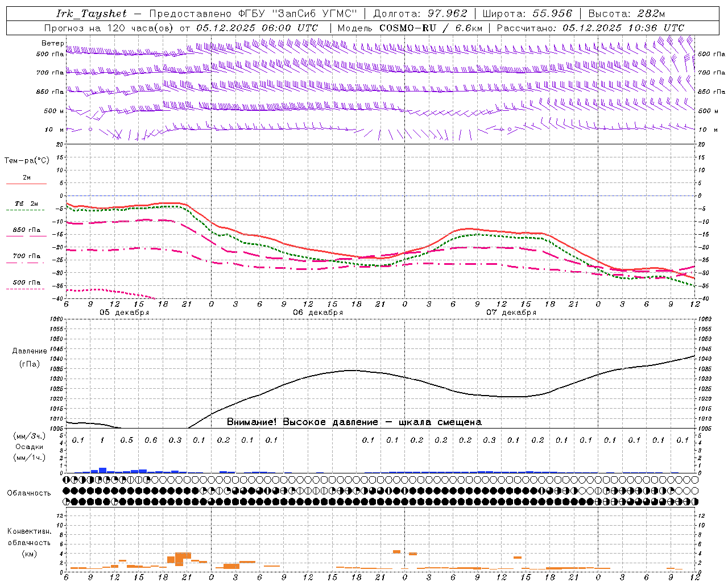Select the forecast start 05.12.2025 06:00 UTC

[257, 28]
